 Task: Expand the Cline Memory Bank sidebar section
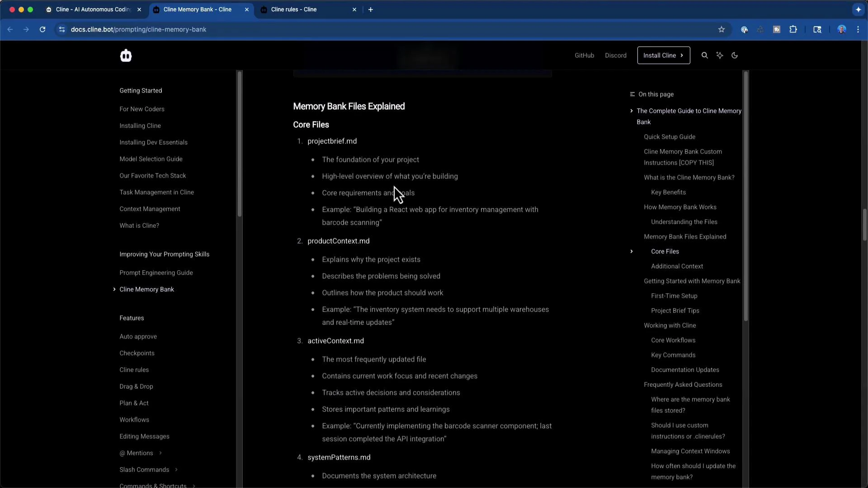(x=114, y=289)
